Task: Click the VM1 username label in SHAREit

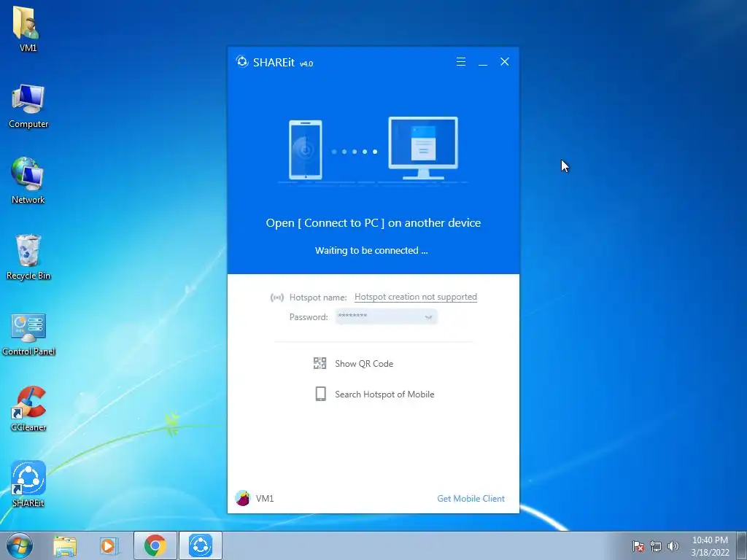Action: (264, 499)
